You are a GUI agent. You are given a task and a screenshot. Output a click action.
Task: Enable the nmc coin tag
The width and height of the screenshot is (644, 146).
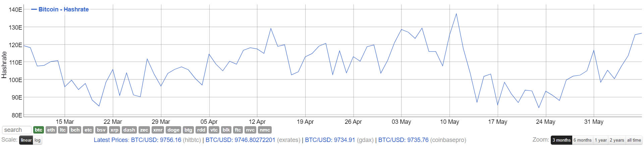(265, 130)
